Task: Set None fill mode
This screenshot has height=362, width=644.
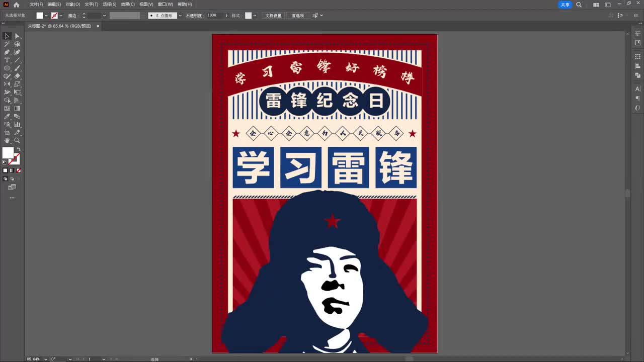Action: tap(19, 170)
